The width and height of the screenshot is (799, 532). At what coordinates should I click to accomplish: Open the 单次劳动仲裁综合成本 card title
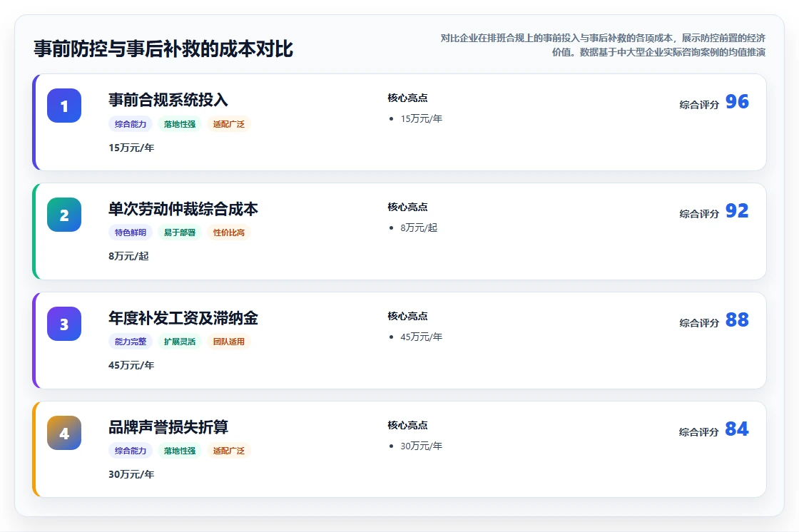(183, 209)
